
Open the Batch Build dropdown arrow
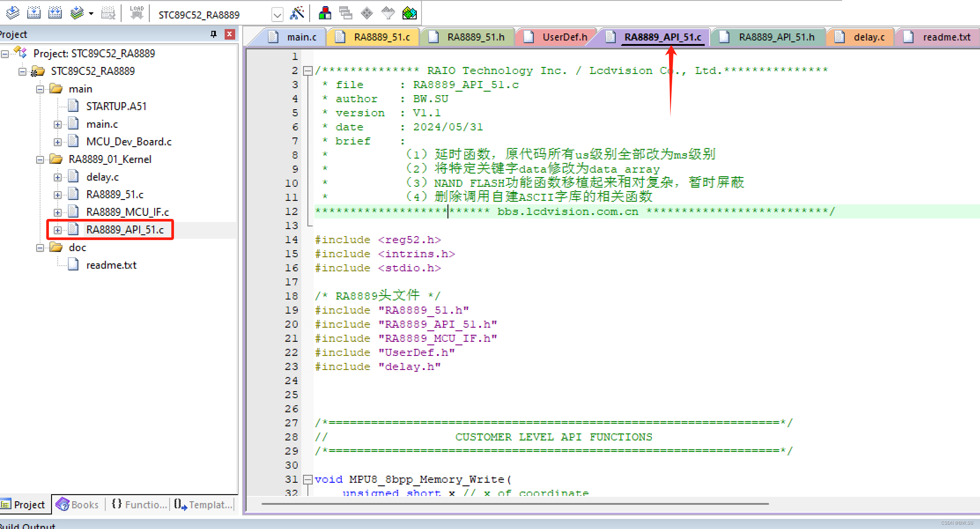click(91, 14)
